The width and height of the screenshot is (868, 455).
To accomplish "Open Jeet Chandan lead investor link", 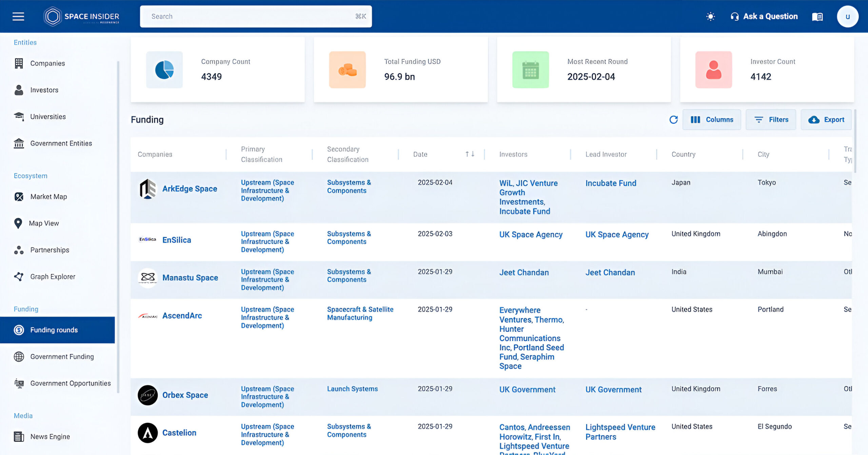I will (610, 272).
